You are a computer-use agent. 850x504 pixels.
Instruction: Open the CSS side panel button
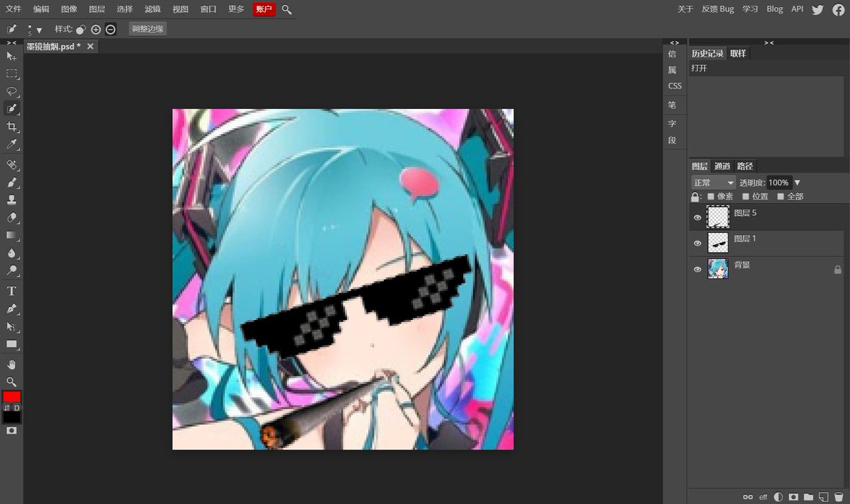click(675, 86)
